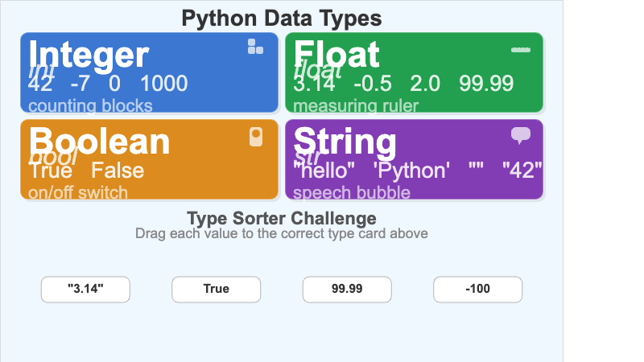Click the 'True False' examples on Boolean card

(x=86, y=171)
